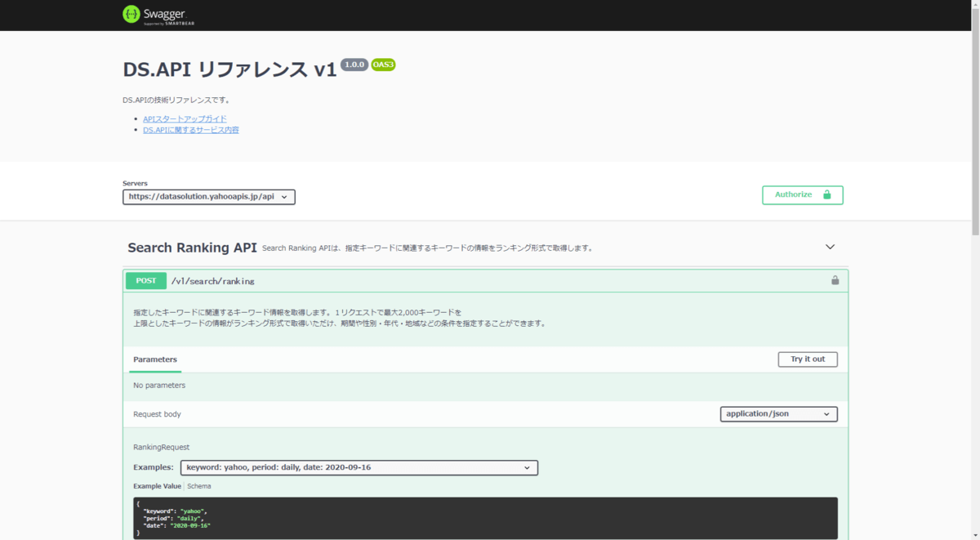Click the DS.APIの技術リファレンスです description
The width and height of the screenshot is (980, 540).
pyautogui.click(x=176, y=100)
